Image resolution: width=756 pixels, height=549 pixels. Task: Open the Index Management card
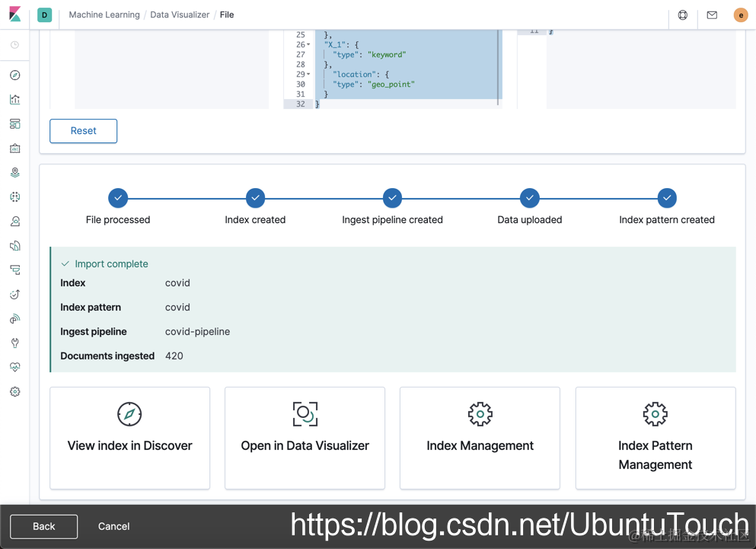pyautogui.click(x=480, y=438)
